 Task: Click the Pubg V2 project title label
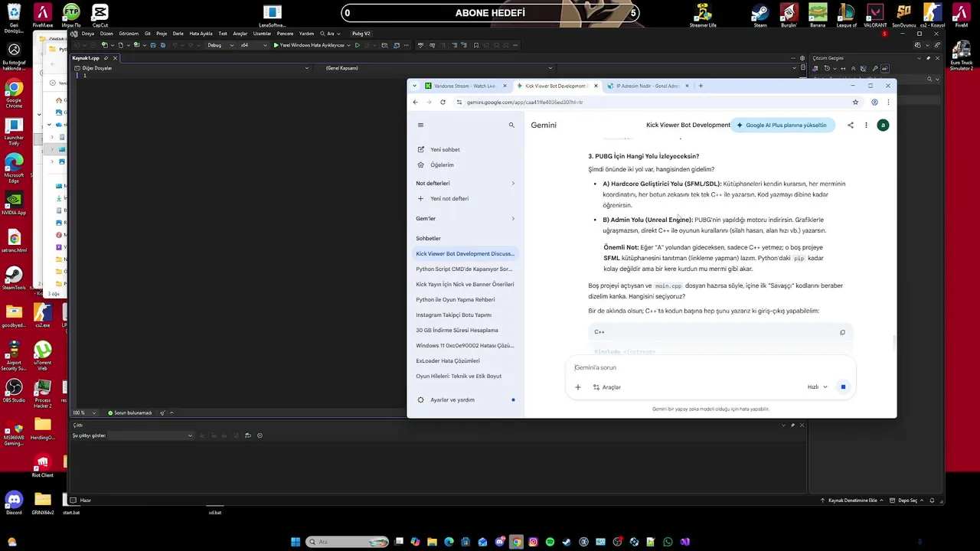361,34
